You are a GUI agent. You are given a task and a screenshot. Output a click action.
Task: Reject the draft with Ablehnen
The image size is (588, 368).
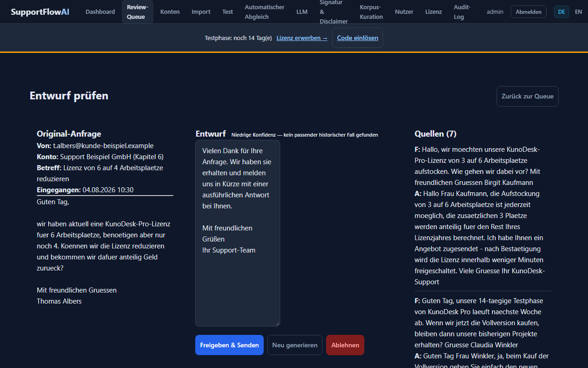[345, 345]
